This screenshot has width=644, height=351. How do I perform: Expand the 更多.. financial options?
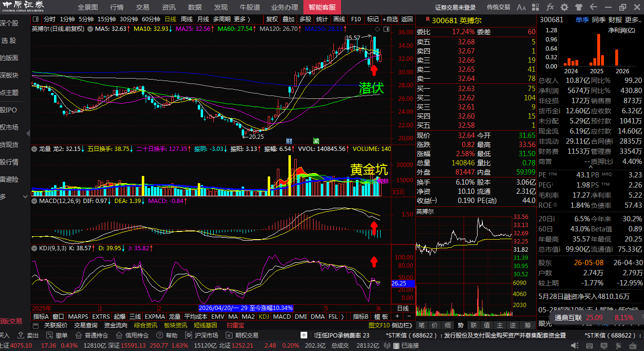632,20
